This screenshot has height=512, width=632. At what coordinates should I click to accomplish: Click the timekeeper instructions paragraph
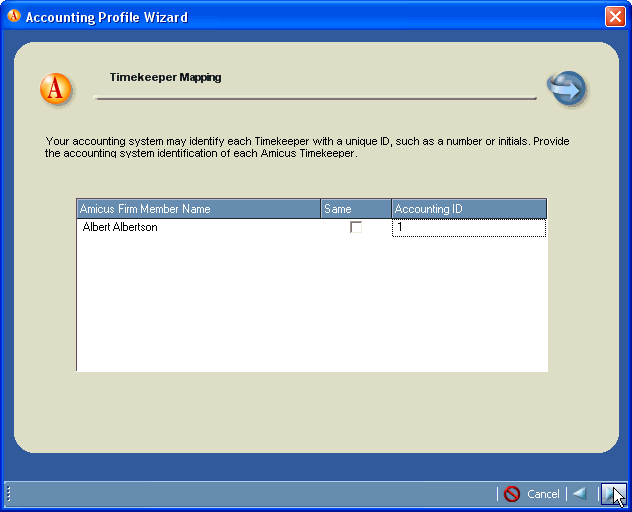pos(307,148)
